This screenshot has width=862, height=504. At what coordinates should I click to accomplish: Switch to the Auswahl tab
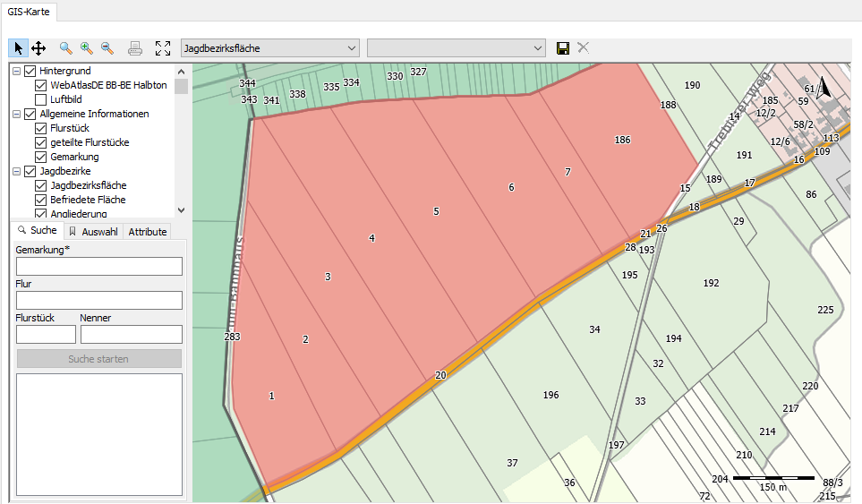pos(94,232)
